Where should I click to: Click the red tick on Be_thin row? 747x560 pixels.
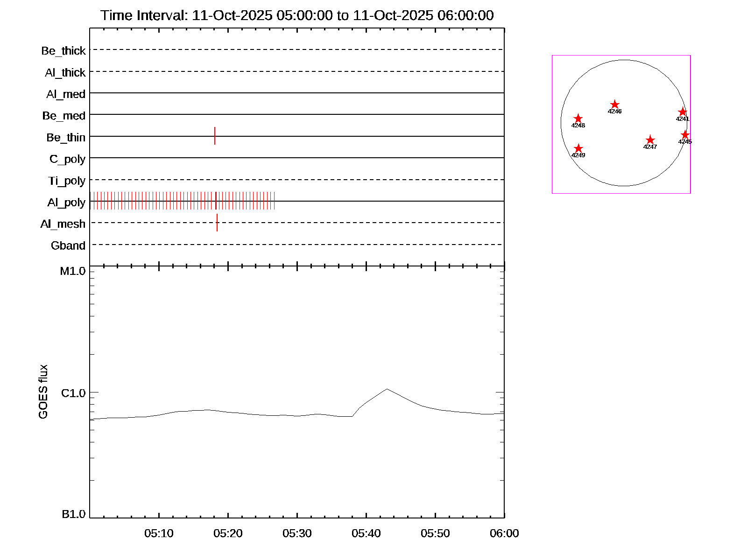[215, 136]
